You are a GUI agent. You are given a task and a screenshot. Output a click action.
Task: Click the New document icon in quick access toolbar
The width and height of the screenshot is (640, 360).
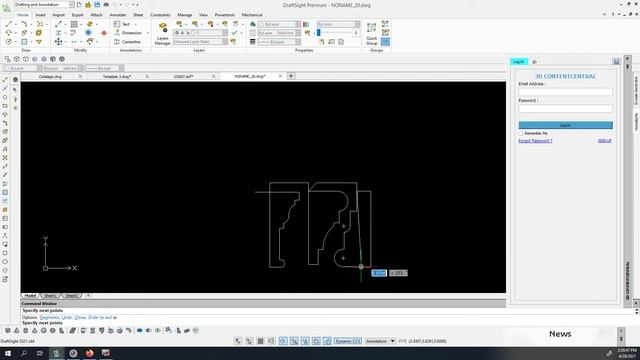pos(79,4)
